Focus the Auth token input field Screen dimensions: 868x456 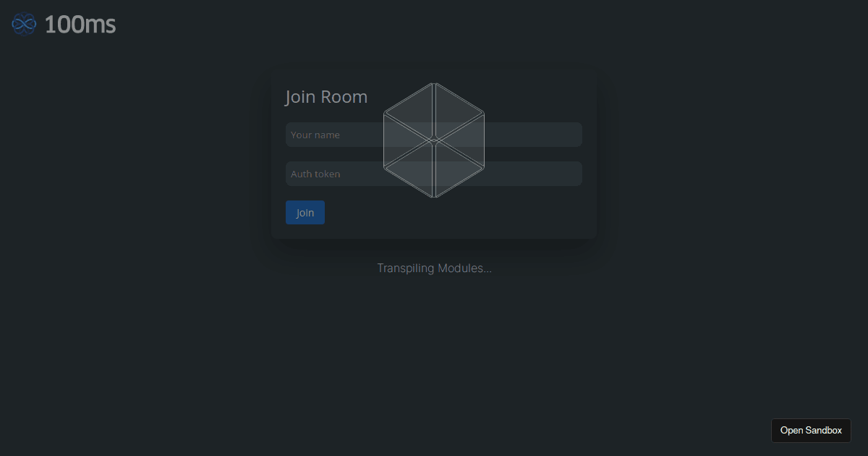pos(434,174)
